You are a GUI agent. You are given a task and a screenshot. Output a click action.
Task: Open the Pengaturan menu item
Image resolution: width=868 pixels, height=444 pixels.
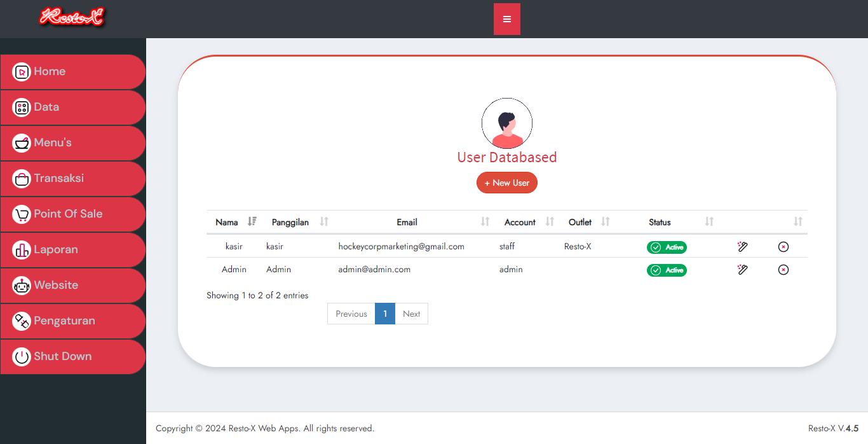click(x=72, y=321)
